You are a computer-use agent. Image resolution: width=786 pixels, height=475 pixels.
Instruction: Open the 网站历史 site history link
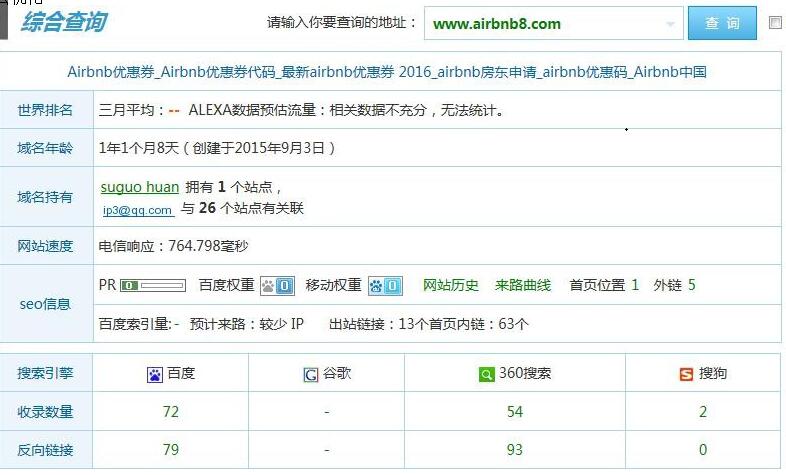tap(451, 285)
